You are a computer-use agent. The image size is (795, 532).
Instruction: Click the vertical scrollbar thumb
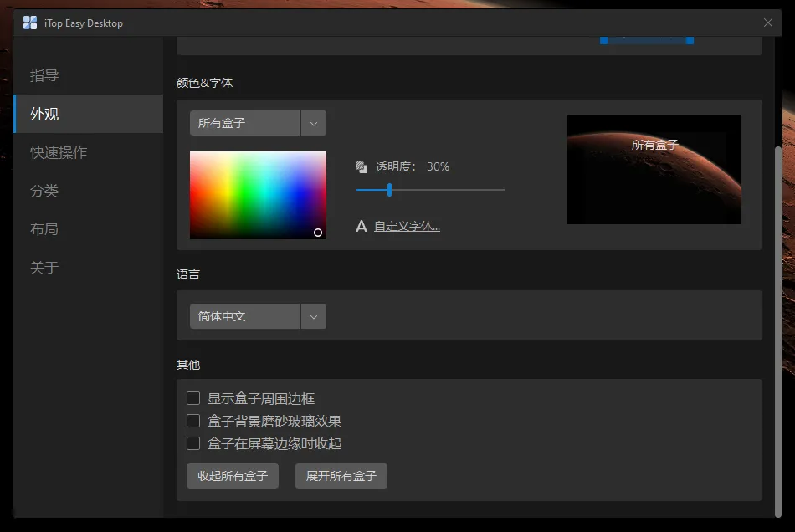click(778, 332)
